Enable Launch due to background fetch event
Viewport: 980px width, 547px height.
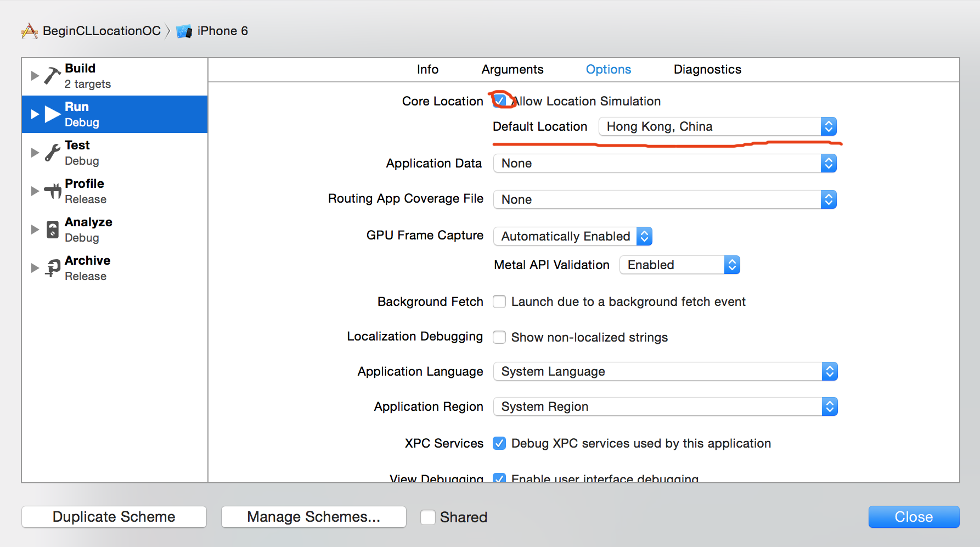coord(499,302)
